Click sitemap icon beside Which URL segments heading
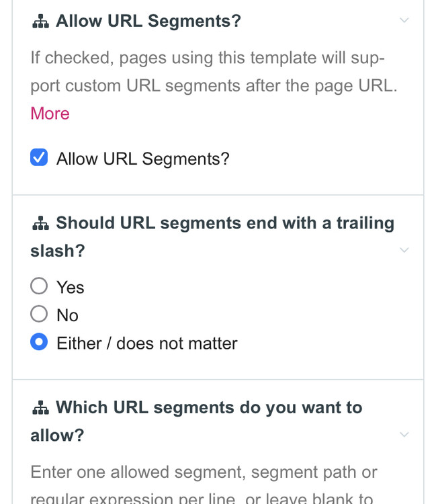 40,408
